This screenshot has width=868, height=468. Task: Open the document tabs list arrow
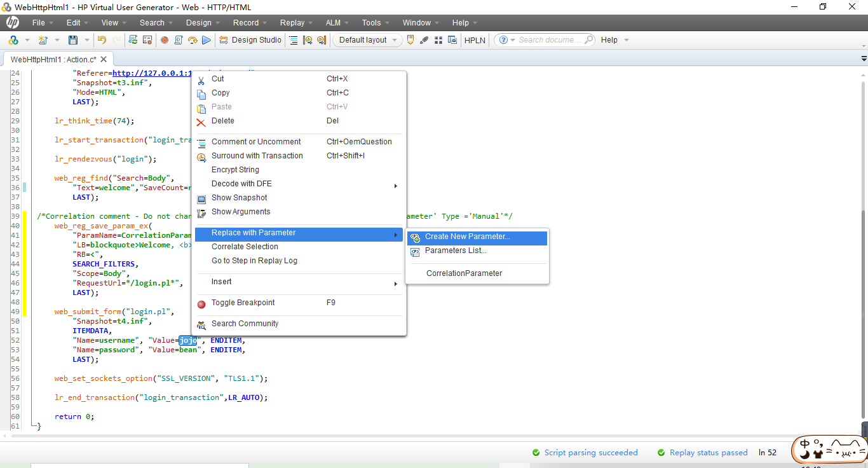coord(864,59)
